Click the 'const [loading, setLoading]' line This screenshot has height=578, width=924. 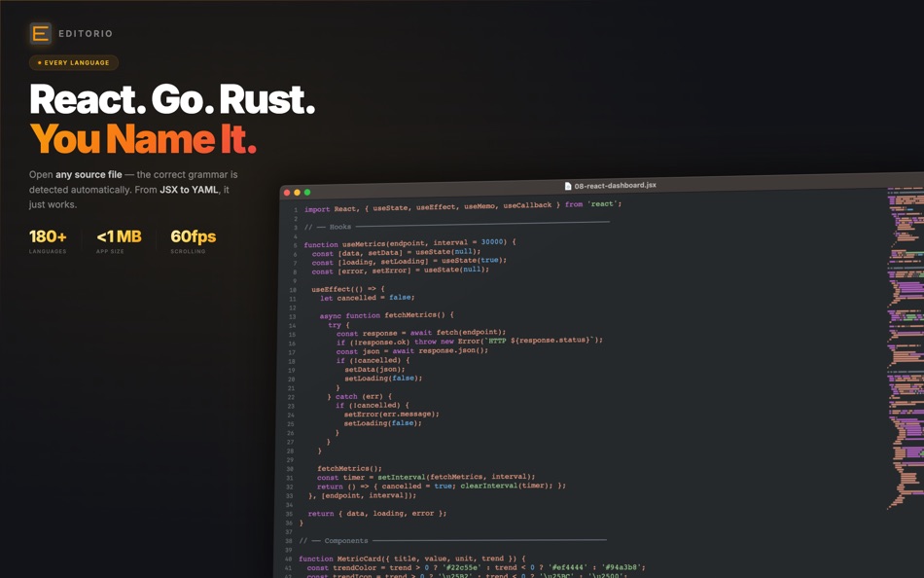click(409, 262)
